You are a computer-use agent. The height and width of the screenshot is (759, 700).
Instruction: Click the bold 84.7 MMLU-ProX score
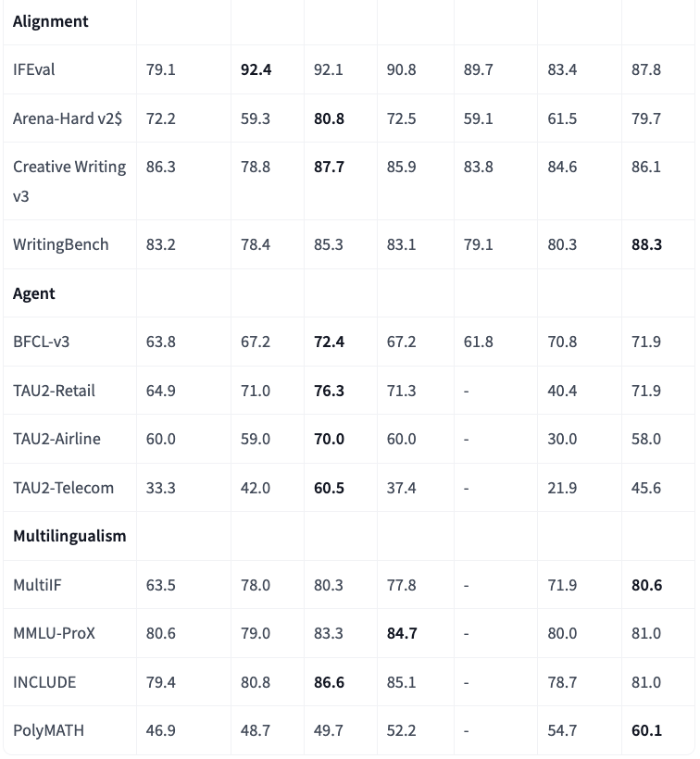pyautogui.click(x=402, y=633)
